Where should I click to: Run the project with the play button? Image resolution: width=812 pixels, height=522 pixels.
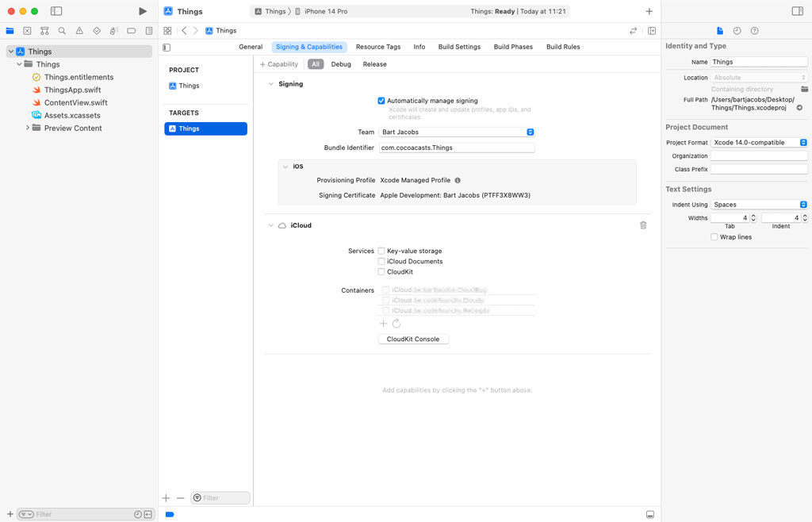pyautogui.click(x=143, y=11)
